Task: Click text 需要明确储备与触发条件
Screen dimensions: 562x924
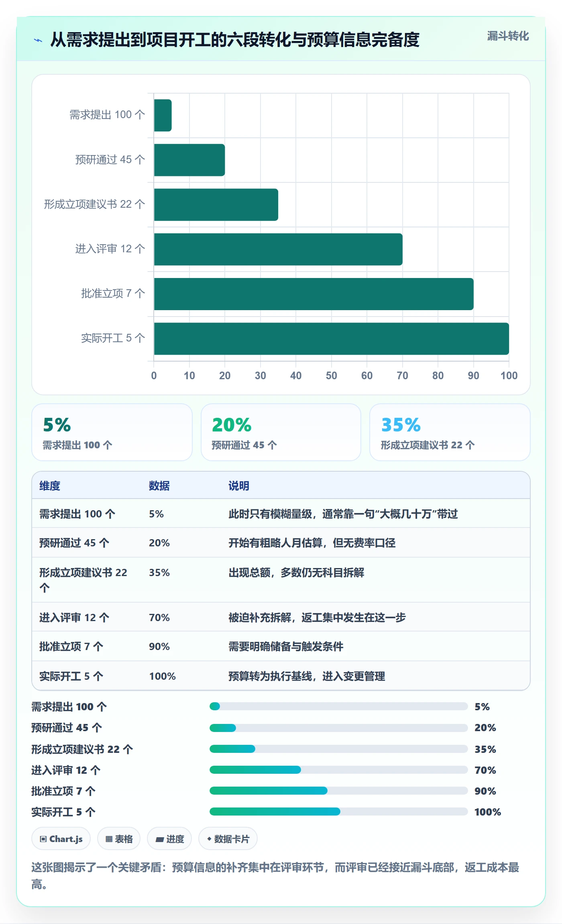Action: [286, 646]
